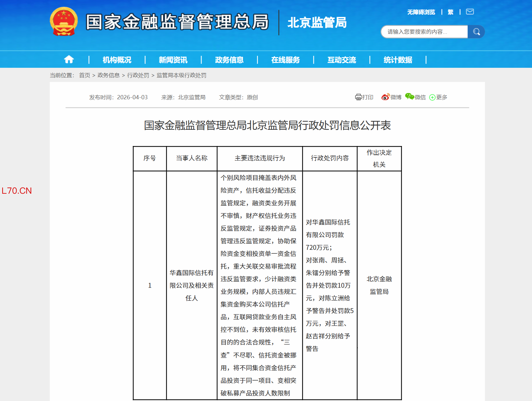Click the search magnifier icon
This screenshot has width=532, height=401.
pyautogui.click(x=476, y=31)
